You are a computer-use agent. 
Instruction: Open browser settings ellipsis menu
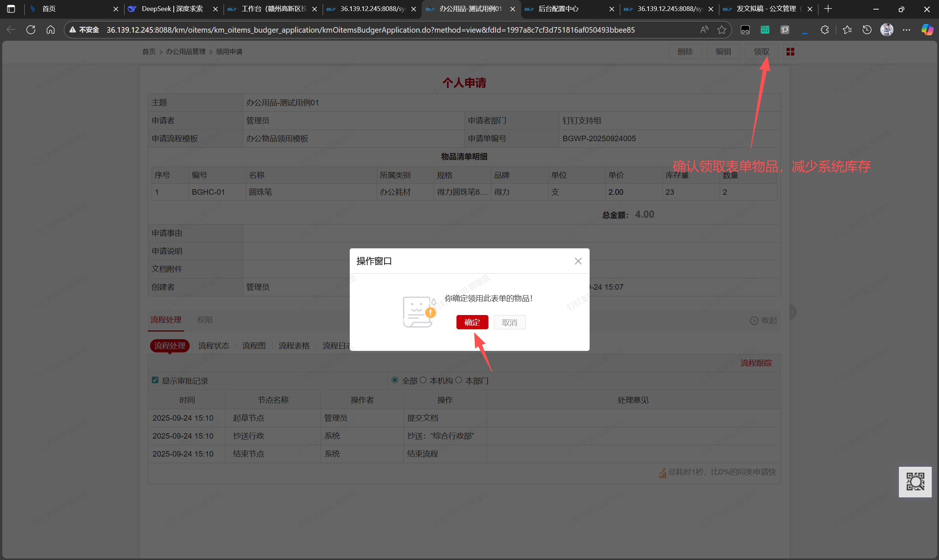point(906,30)
